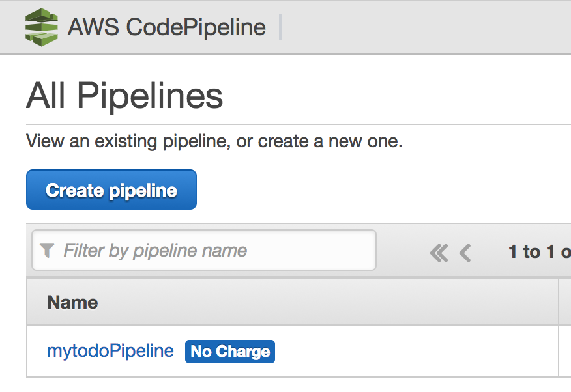The width and height of the screenshot is (571, 392).
Task: Click the No Charge badge
Action: 230,352
